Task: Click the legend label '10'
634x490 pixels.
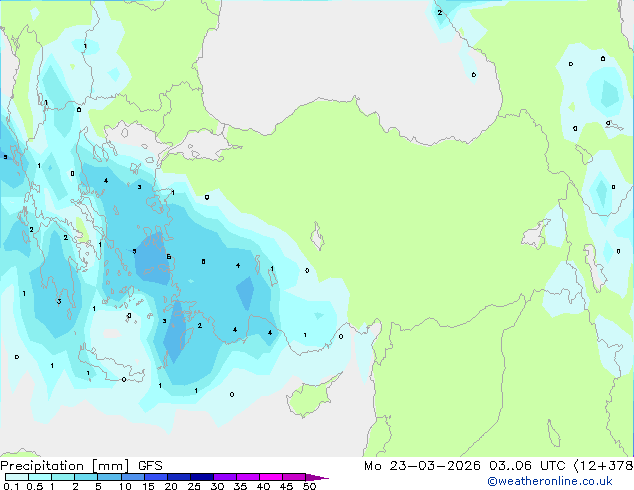Action: [125, 486]
